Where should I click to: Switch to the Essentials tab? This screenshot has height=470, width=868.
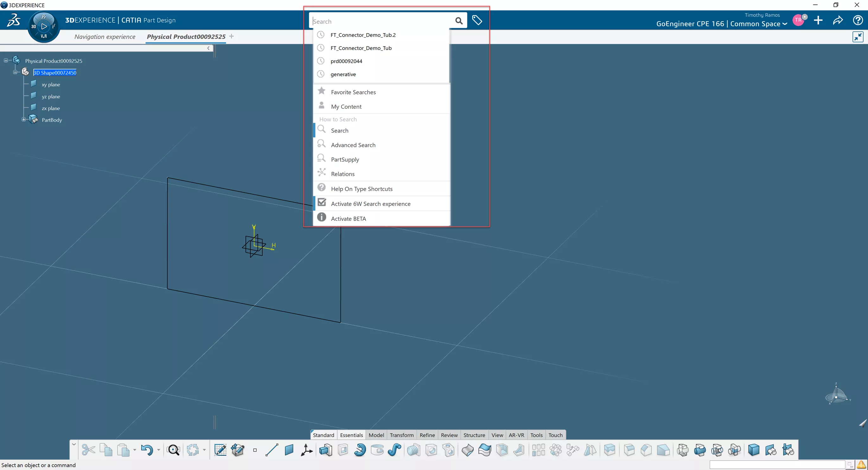click(x=352, y=435)
